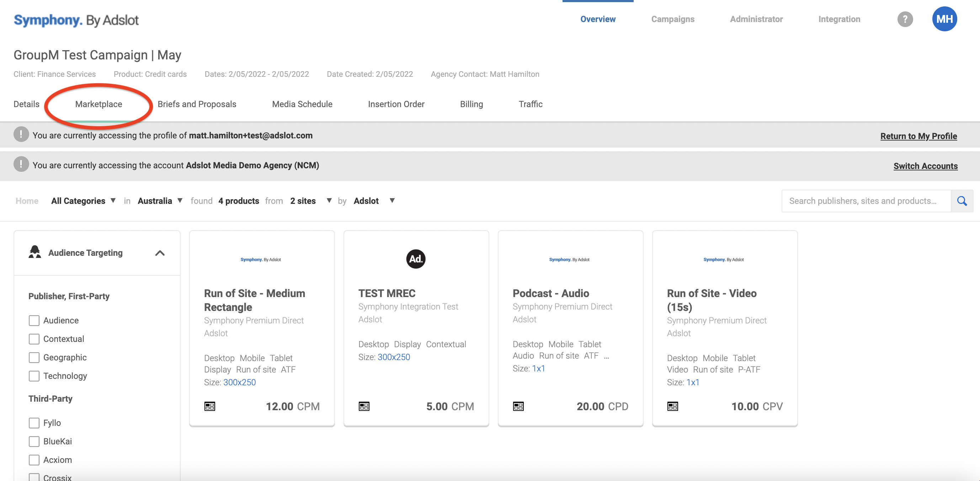
Task: Click the Symphony Integration Test site name
Action: [x=408, y=306]
